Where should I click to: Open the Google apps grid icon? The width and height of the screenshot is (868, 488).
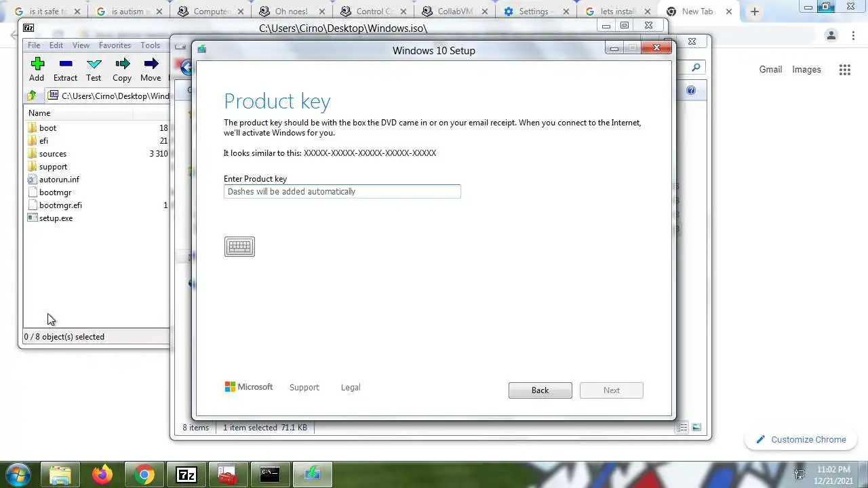click(x=844, y=69)
